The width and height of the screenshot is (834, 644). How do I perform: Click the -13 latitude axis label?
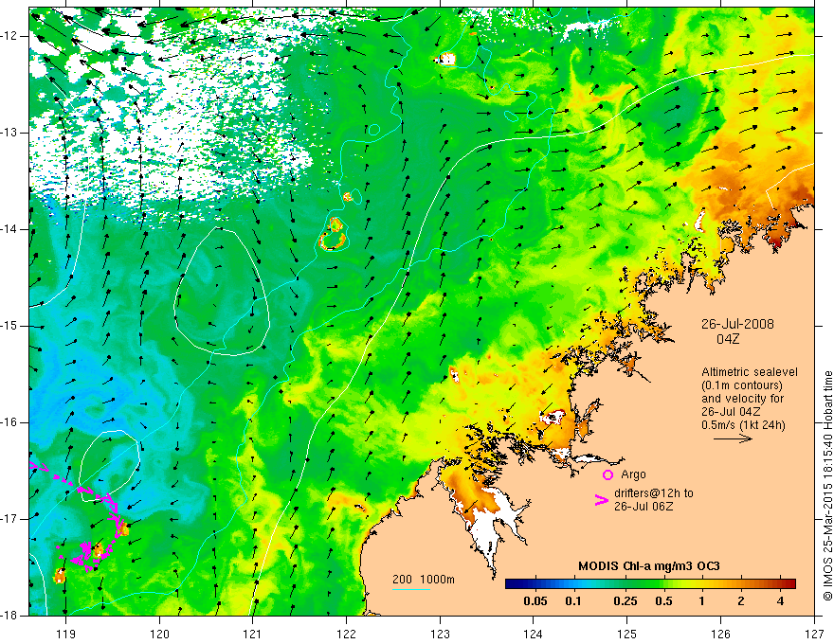[10, 133]
